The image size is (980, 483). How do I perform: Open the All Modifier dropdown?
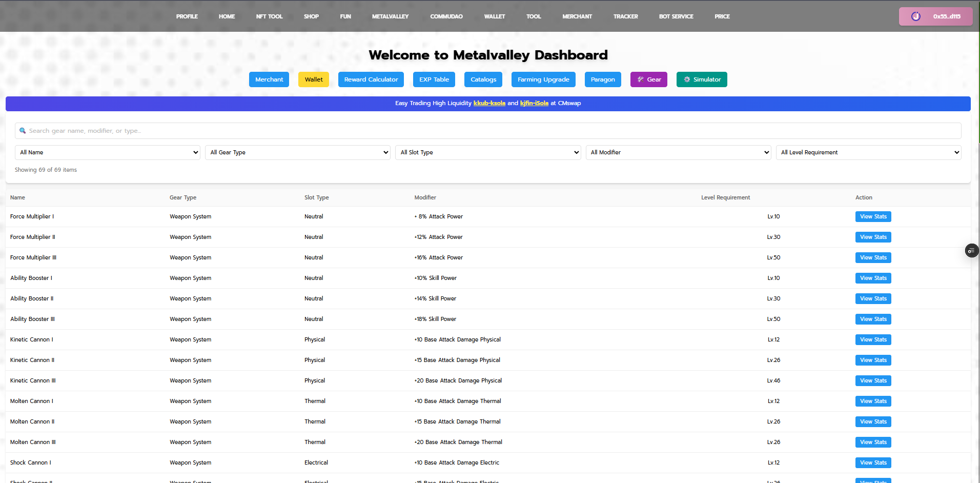[678, 152]
